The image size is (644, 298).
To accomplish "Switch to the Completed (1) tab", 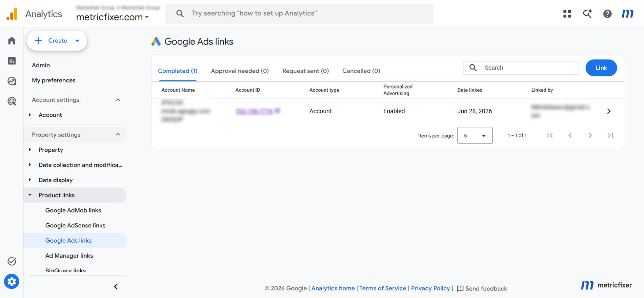I will click(x=178, y=71).
